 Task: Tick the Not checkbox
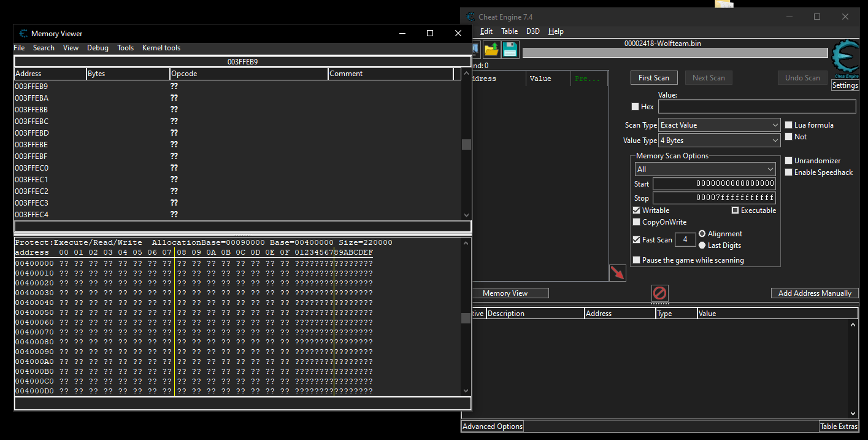789,137
